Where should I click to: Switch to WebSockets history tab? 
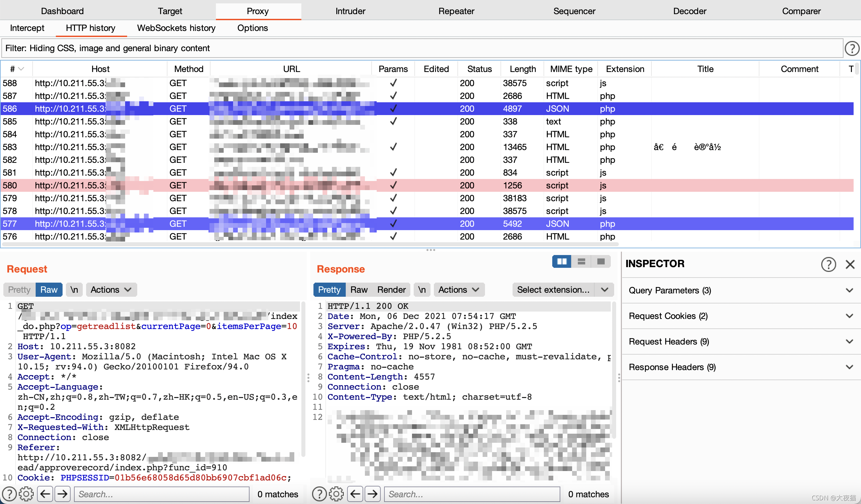point(176,28)
